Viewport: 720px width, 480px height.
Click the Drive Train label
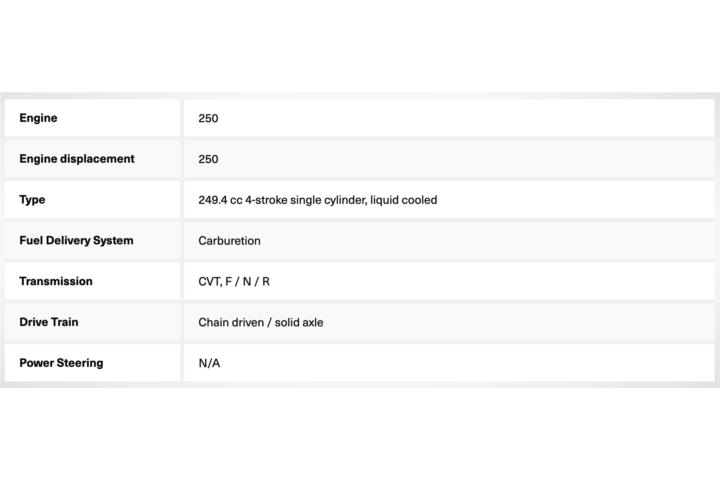coord(49,322)
